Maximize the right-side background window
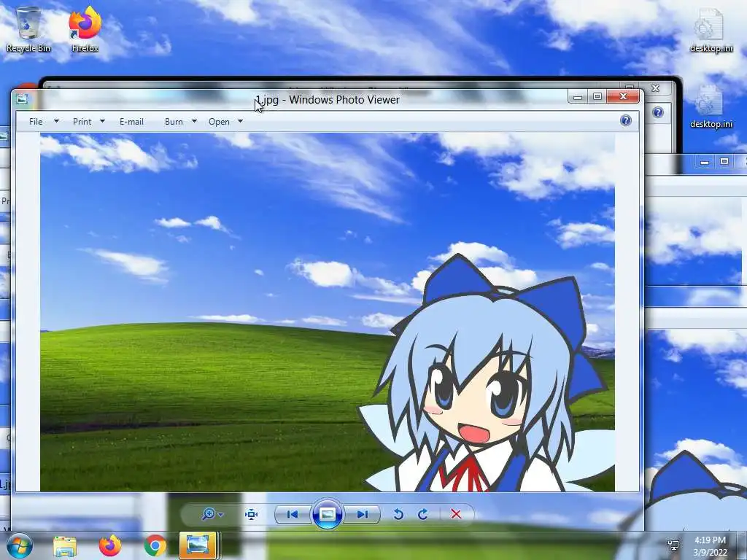The height and width of the screenshot is (560, 747). [724, 162]
